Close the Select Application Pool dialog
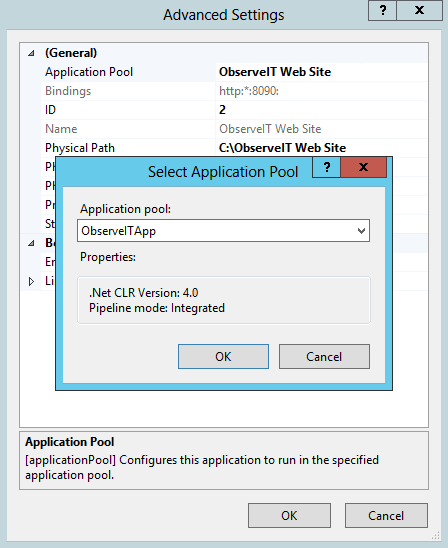The image size is (448, 548). point(363,167)
